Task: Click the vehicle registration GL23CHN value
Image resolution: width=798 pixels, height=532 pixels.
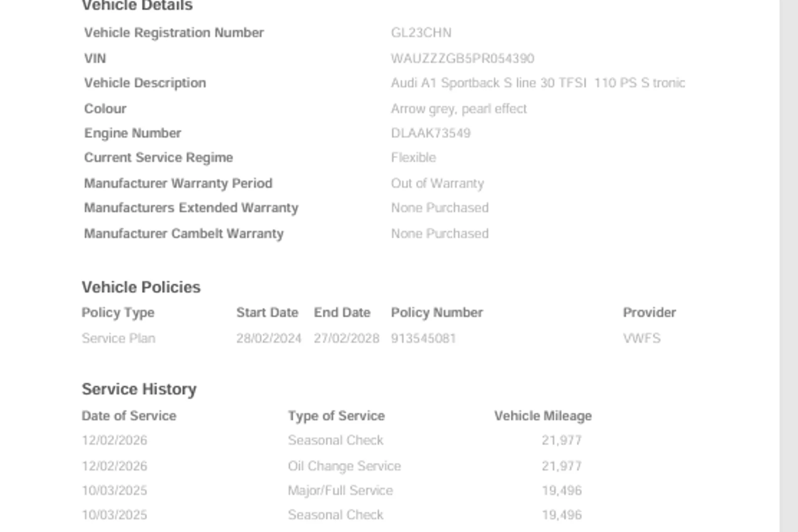Action: click(x=421, y=33)
